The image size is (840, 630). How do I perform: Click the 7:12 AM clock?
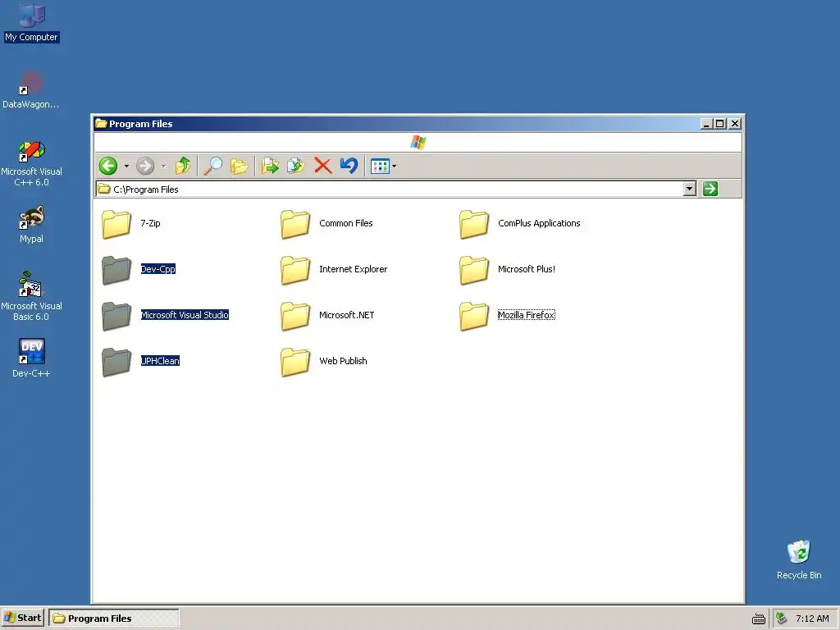812,619
